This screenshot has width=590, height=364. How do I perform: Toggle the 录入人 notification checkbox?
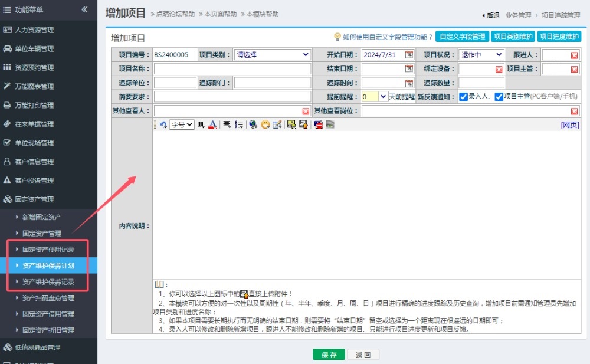click(x=464, y=97)
